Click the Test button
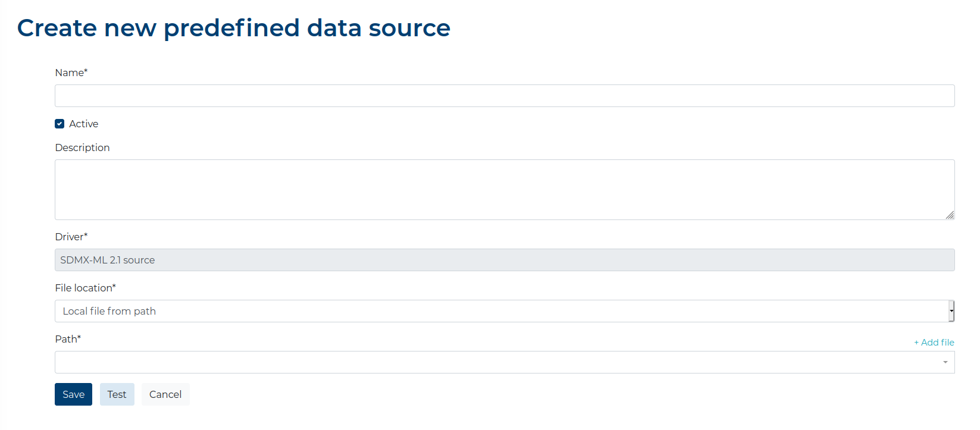Viewport: 980px width, 430px height. point(117,394)
